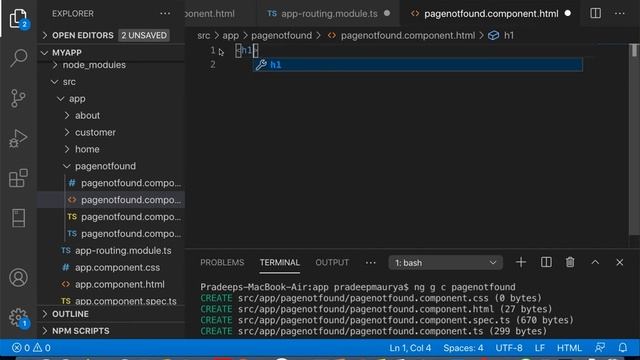
Task: Kill terminal with trash icon
Action: [570, 262]
